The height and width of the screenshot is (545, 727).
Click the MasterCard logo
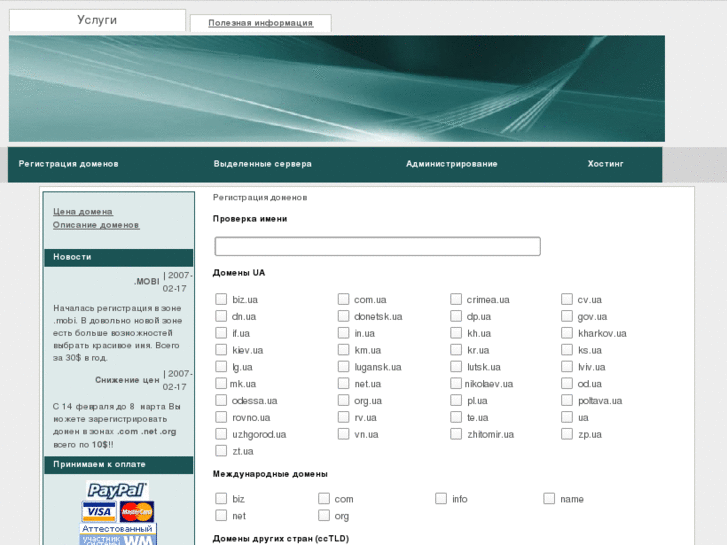pyautogui.click(x=137, y=512)
